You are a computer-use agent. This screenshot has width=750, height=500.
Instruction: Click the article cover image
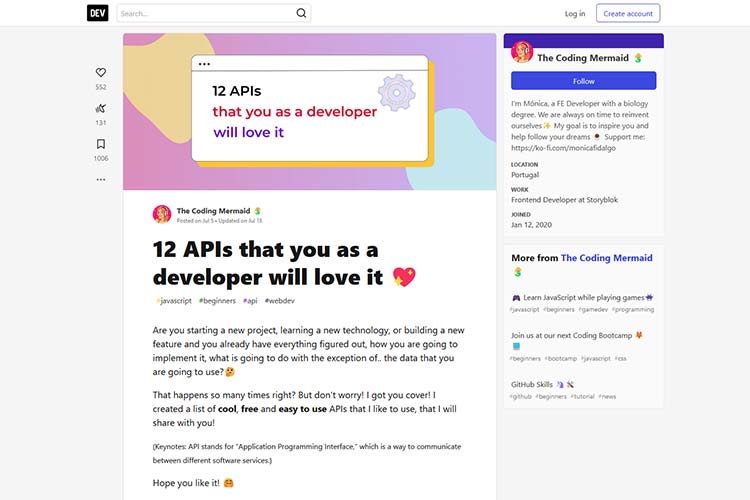(310, 111)
